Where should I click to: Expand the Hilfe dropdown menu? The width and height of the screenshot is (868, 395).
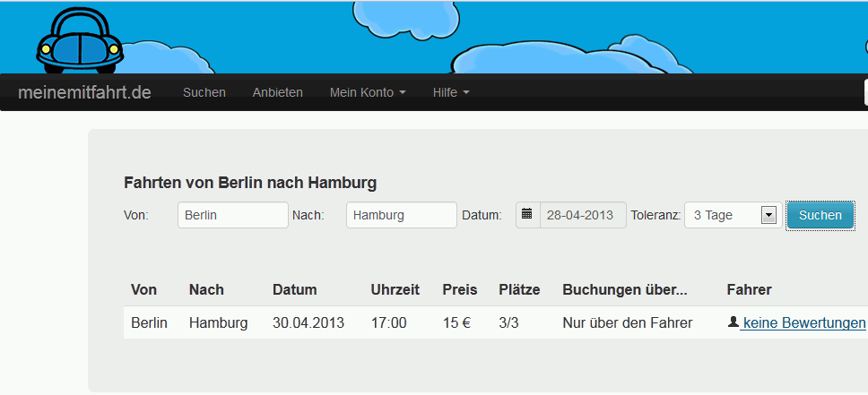coord(450,92)
